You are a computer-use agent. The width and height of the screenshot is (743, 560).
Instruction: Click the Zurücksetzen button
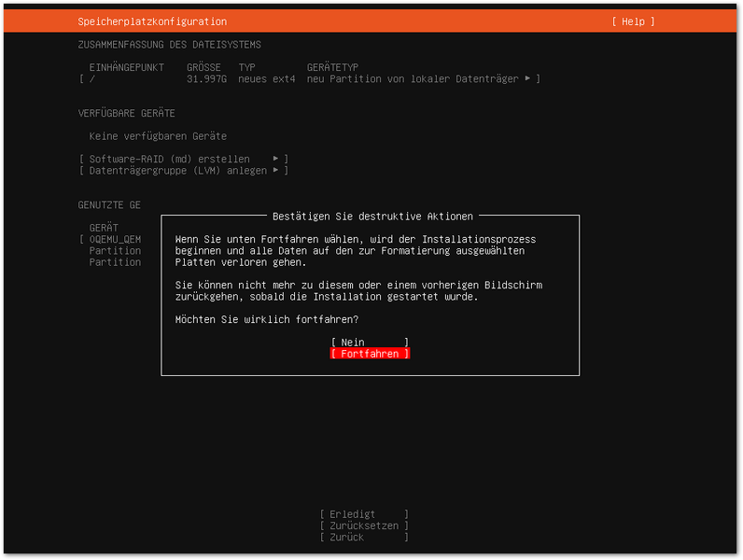(x=364, y=525)
